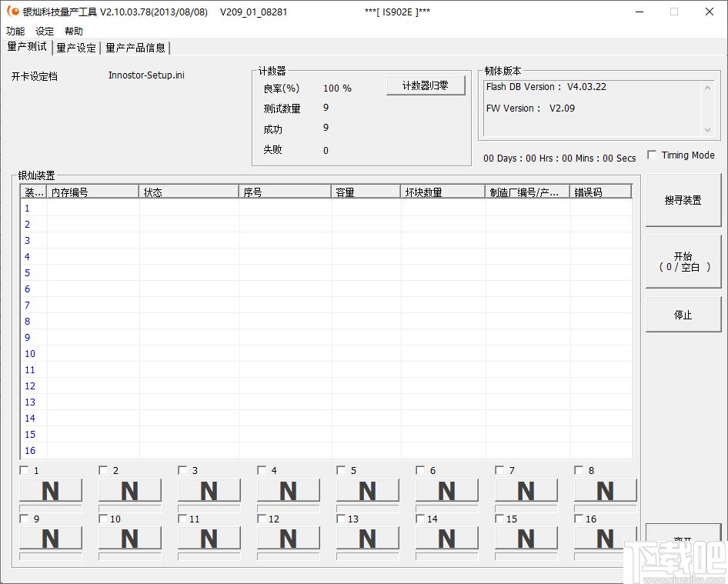Click the orange app logo in title bar

coord(13,11)
